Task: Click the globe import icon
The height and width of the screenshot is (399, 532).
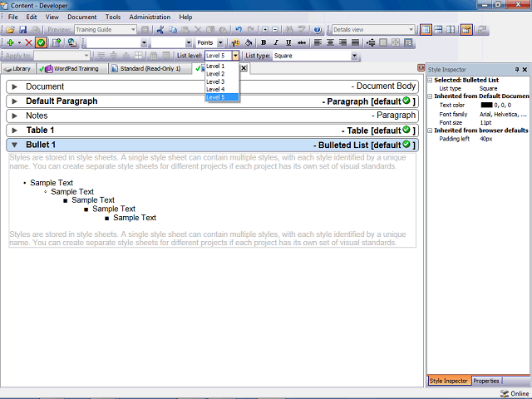Action: click(x=72, y=42)
